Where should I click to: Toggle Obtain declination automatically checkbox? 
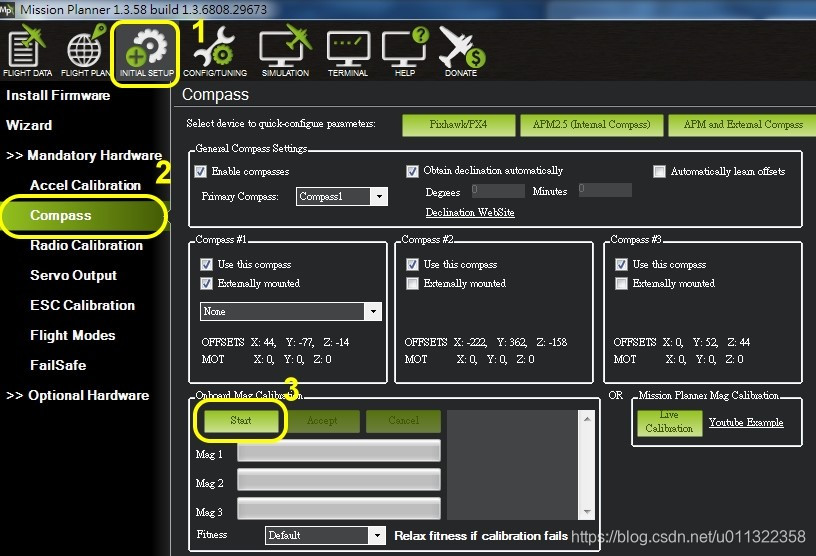click(412, 171)
